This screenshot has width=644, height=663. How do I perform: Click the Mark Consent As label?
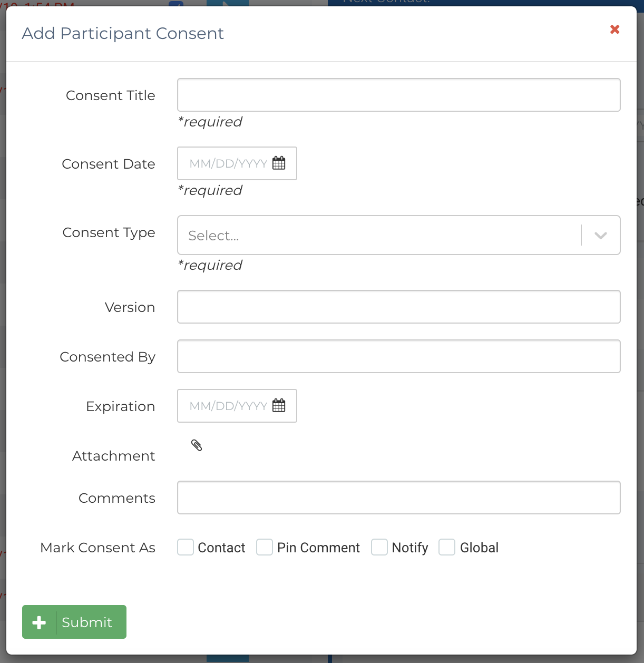97,548
